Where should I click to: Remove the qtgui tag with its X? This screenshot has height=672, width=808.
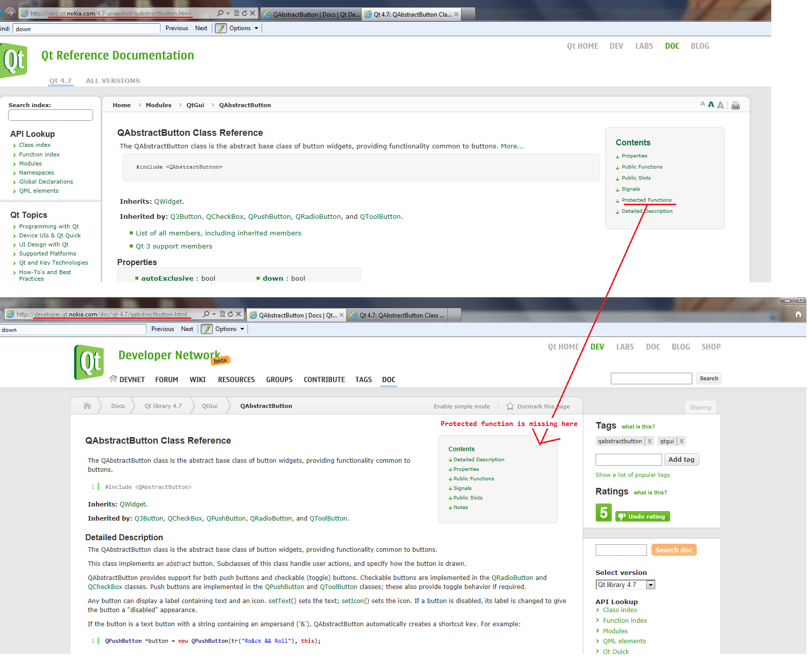(681, 441)
